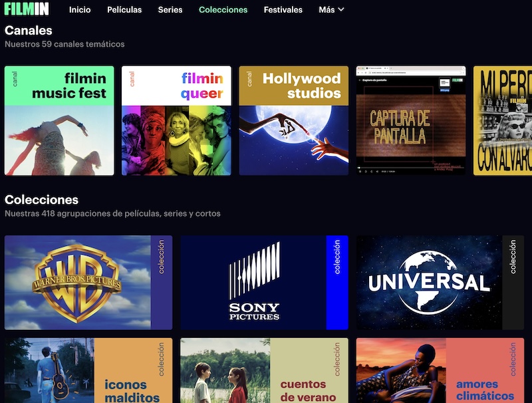Open the Warner Bros. Pictures collection
Image resolution: width=532 pixels, height=403 pixels.
point(88,283)
